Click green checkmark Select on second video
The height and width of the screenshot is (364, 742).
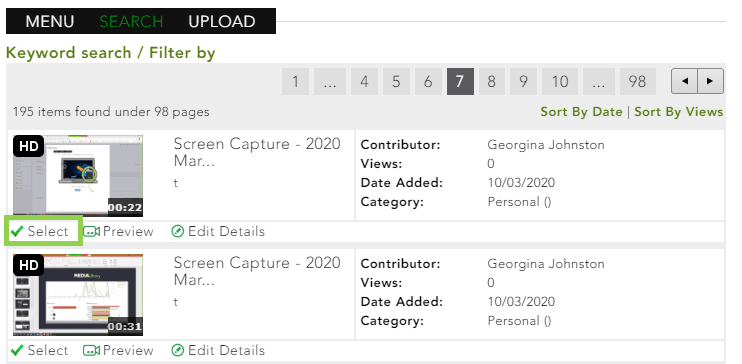tap(18, 350)
